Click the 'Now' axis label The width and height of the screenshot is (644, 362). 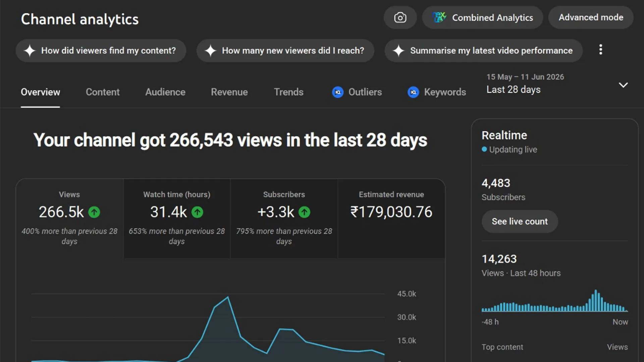tap(620, 322)
